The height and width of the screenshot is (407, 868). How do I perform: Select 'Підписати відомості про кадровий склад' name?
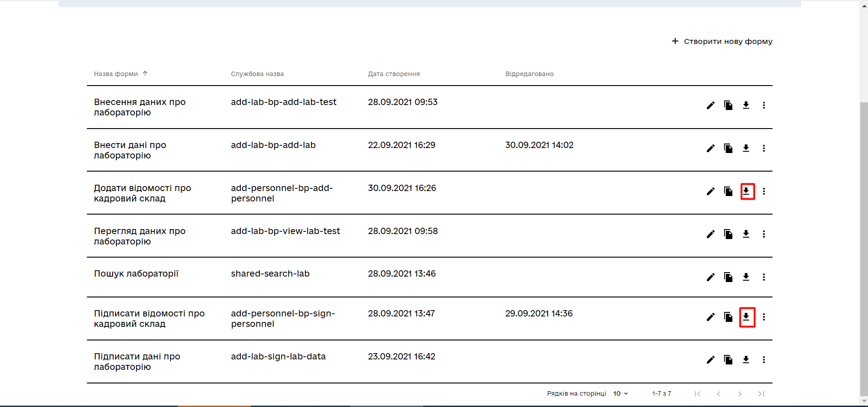(149, 319)
